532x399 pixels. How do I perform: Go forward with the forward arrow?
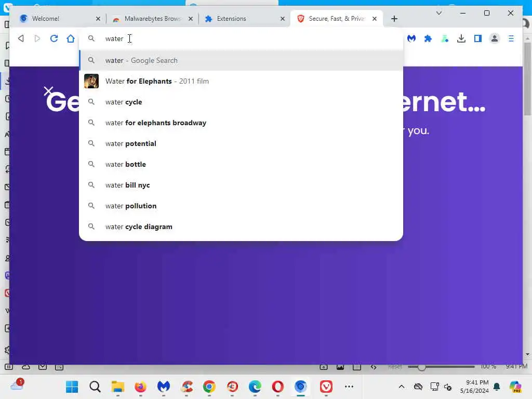[37, 38]
